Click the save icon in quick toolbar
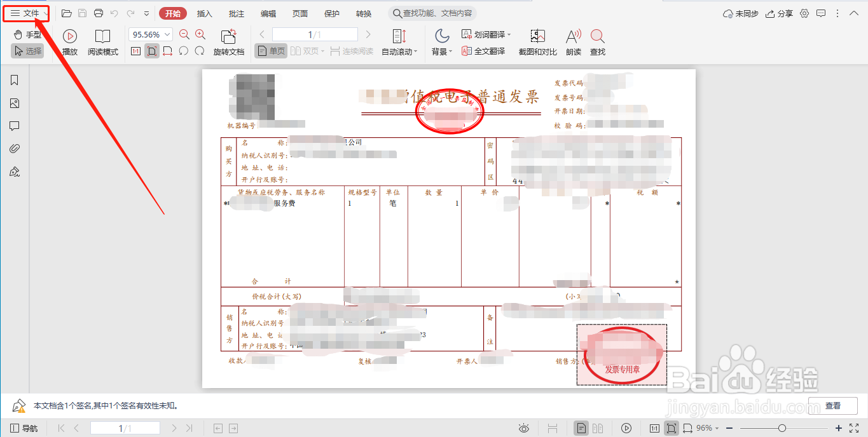Viewport: 868px width, 437px height. [82, 13]
